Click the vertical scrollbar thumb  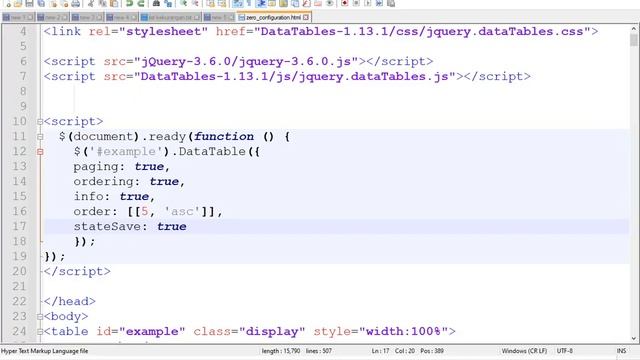[633, 40]
